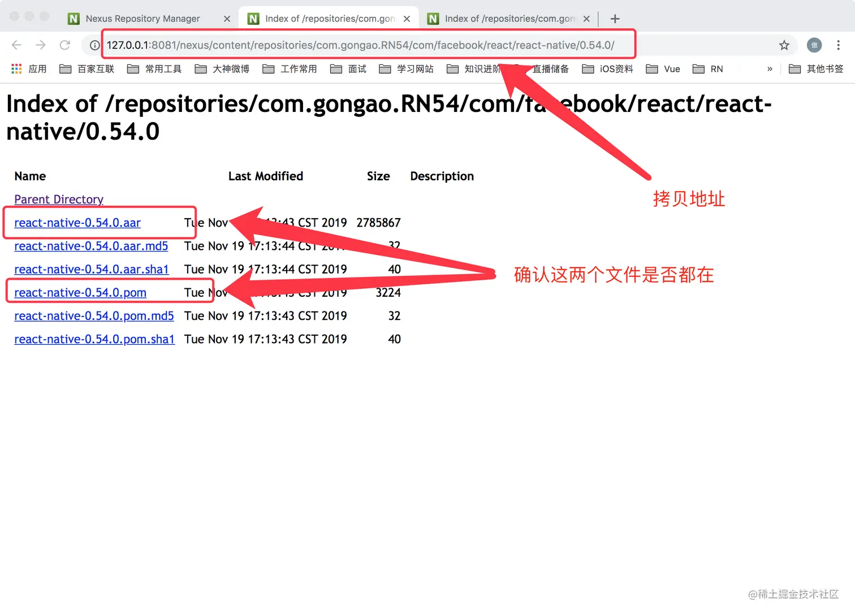Screen dimensions: 855x616
Task: Click the Description column header
Action: (x=442, y=176)
